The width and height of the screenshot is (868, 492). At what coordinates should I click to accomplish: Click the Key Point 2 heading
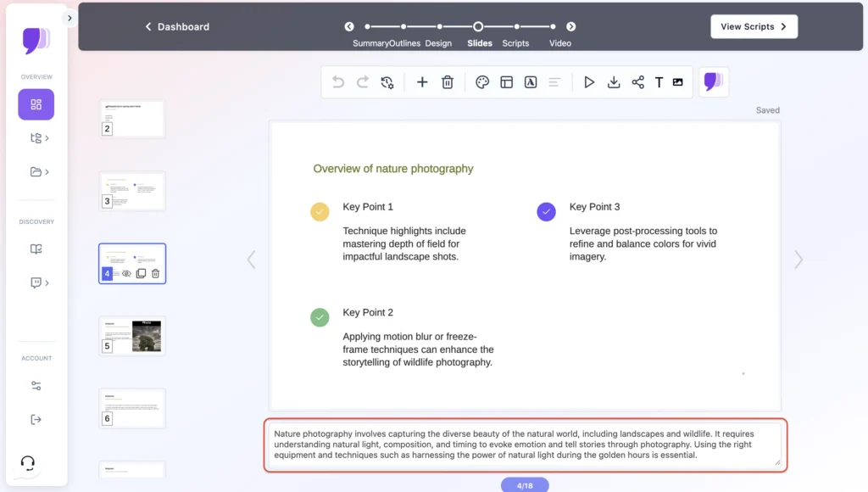coord(368,312)
